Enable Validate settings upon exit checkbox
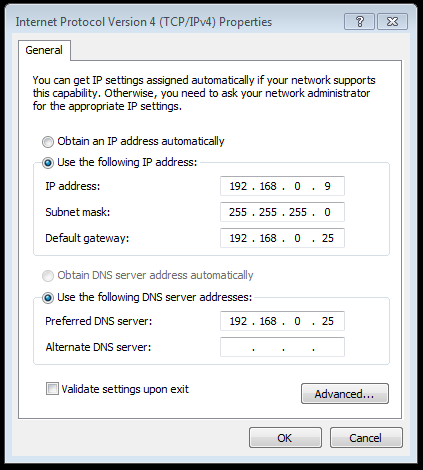The height and width of the screenshot is (470, 423). pyautogui.click(x=52, y=389)
